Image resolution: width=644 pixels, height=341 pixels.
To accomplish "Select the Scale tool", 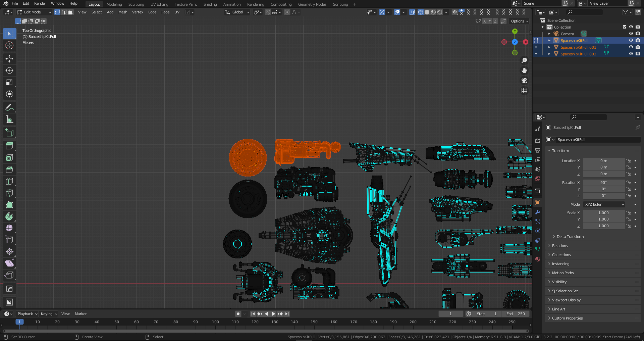I will point(9,82).
